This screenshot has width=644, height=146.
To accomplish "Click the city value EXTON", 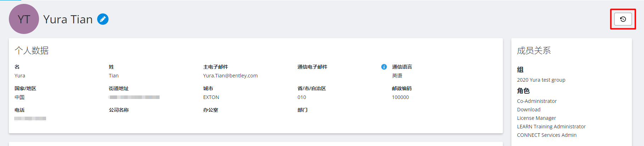I will 211,97.
